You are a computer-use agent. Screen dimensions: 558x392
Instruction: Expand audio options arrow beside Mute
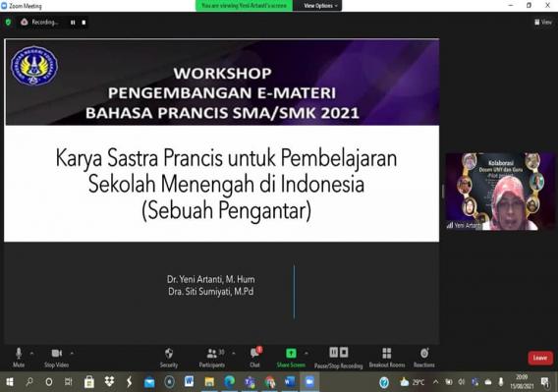click(31, 354)
